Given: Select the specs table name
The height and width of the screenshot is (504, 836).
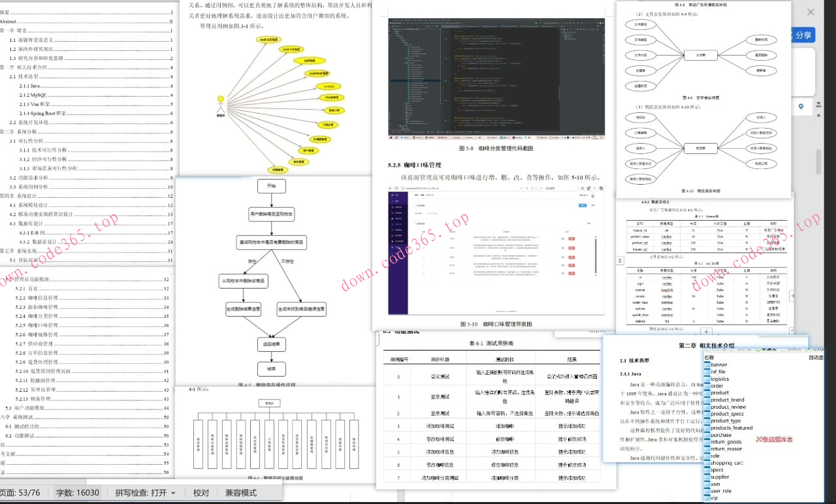Looking at the screenshot, I should pos(717,470).
